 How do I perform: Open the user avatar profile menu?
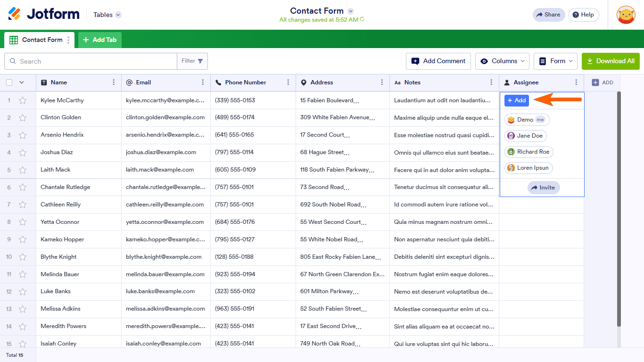pos(626,15)
